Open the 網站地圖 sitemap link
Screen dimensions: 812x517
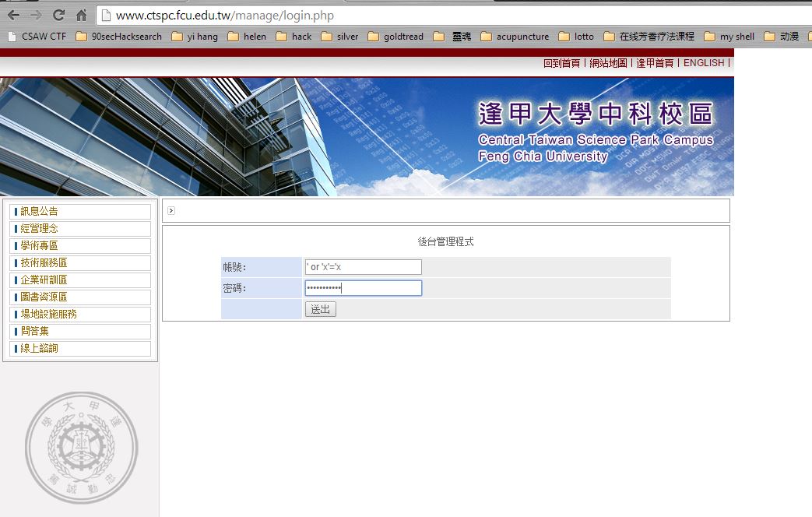click(608, 63)
